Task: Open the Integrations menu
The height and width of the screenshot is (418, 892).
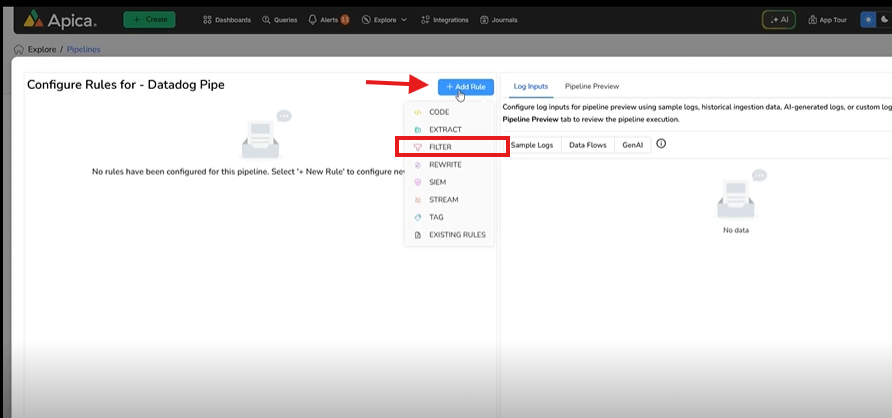Action: click(445, 19)
